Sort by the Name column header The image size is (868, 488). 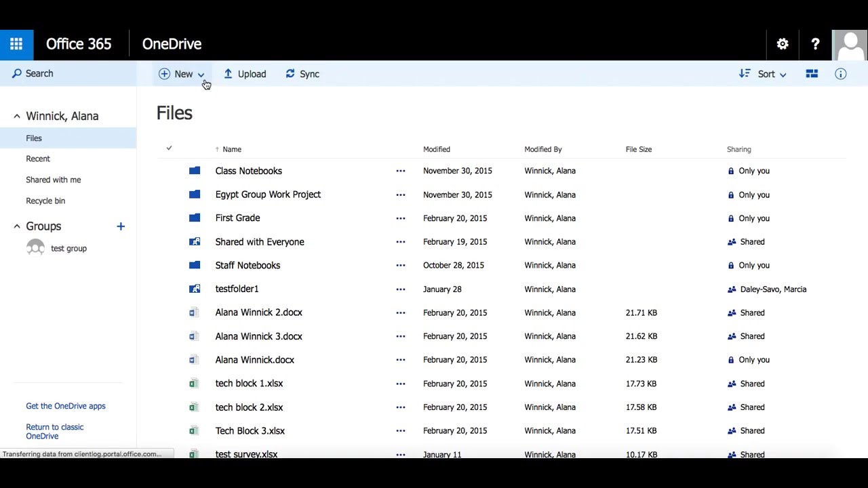232,149
